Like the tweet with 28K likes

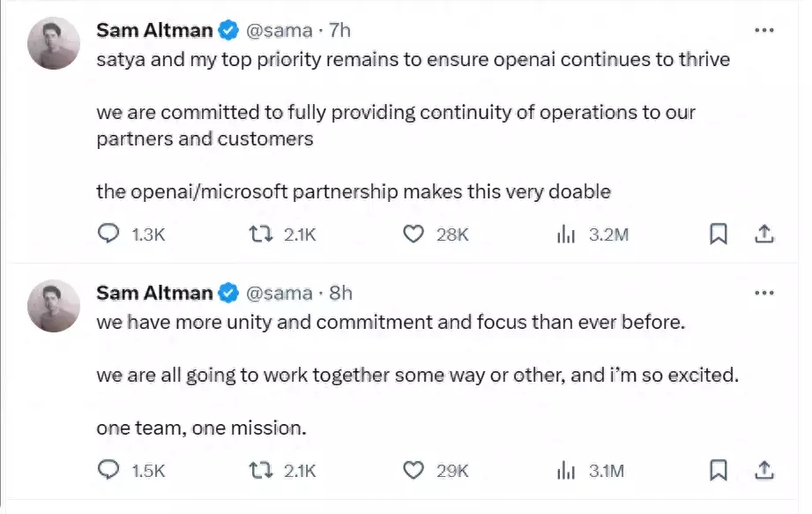(x=413, y=235)
